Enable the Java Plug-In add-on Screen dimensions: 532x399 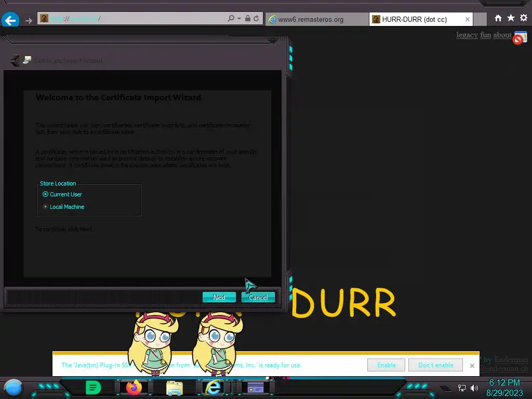click(386, 365)
